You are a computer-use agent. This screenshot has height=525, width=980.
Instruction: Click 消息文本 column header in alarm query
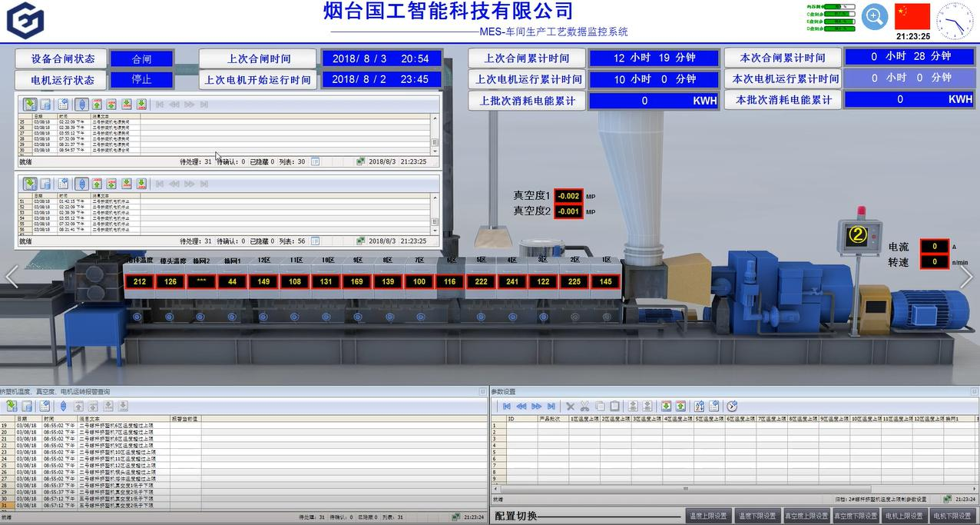(123, 419)
